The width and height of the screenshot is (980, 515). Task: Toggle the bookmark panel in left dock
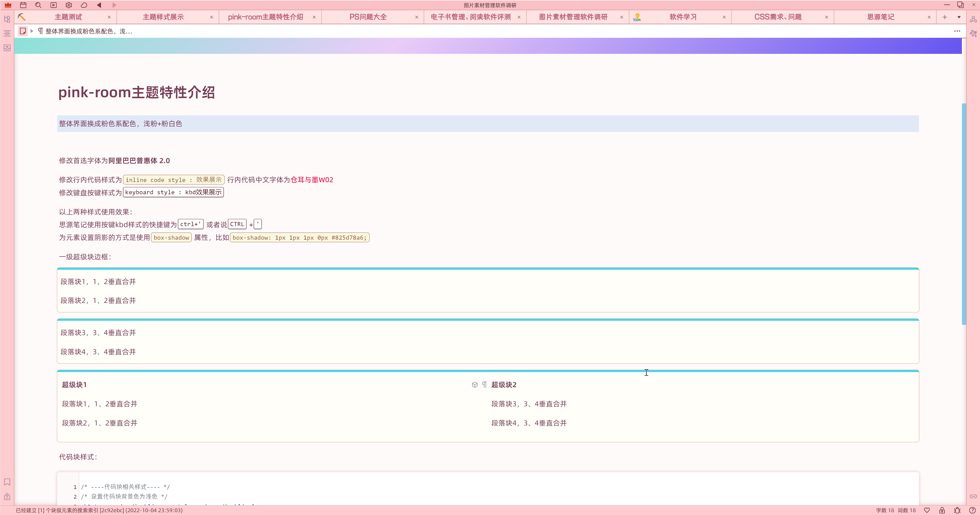[7, 482]
